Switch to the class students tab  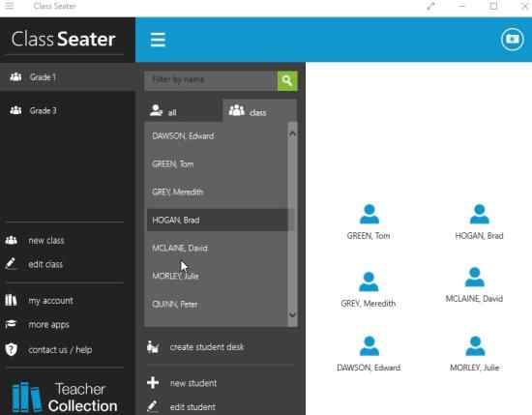pos(260,110)
